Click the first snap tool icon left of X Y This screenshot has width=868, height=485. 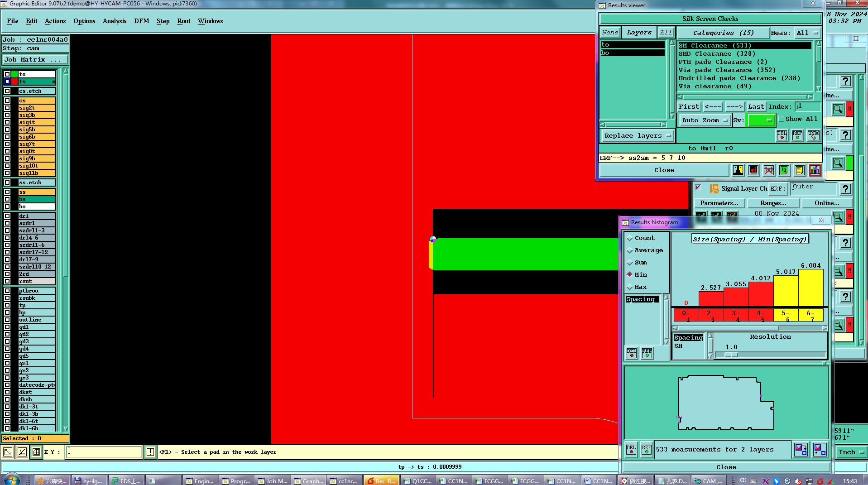8,452
